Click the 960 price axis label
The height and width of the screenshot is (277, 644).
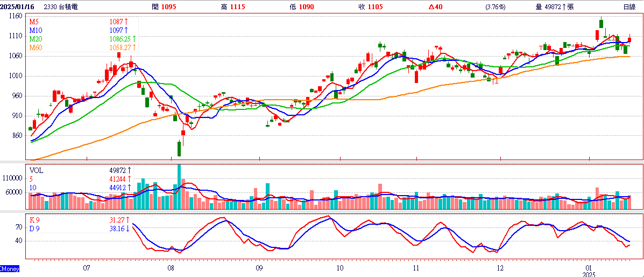17,96
